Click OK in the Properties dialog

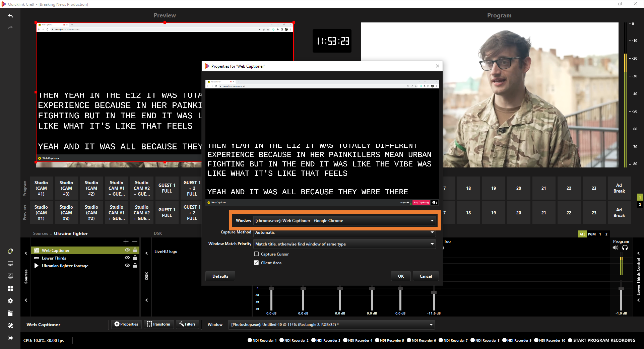click(x=401, y=276)
